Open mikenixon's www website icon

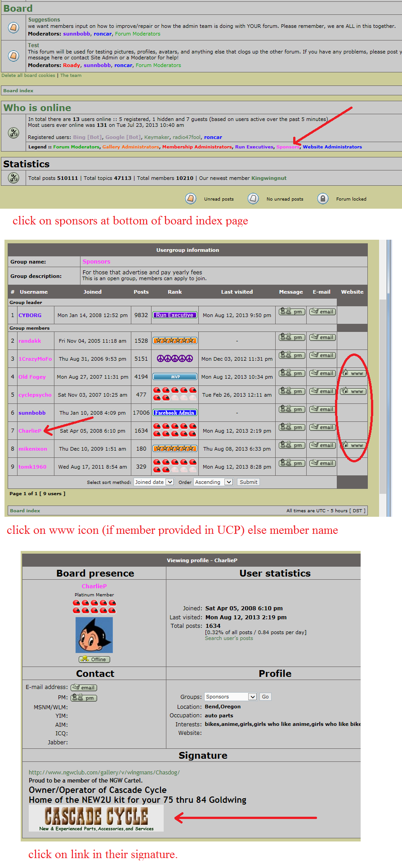pos(353,445)
